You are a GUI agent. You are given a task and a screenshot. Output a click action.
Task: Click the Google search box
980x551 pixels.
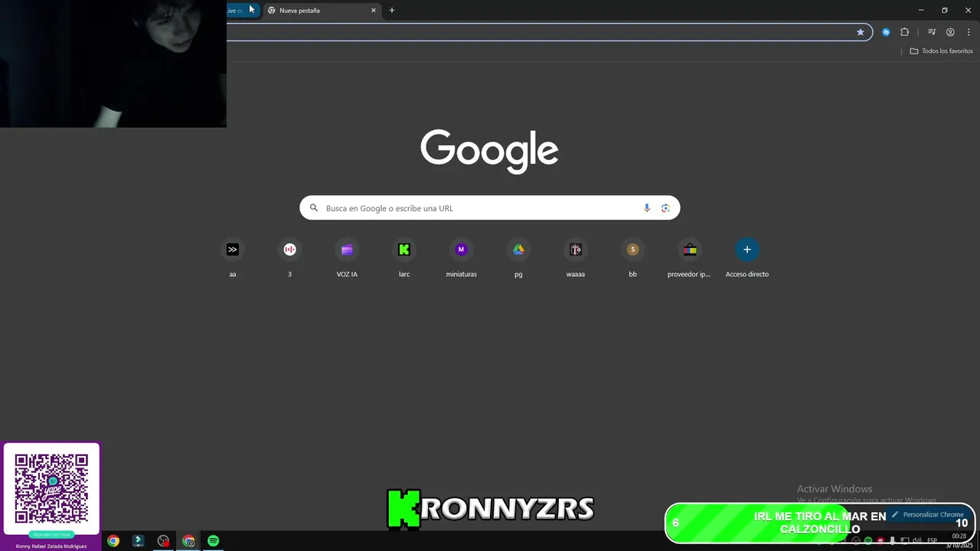489,208
